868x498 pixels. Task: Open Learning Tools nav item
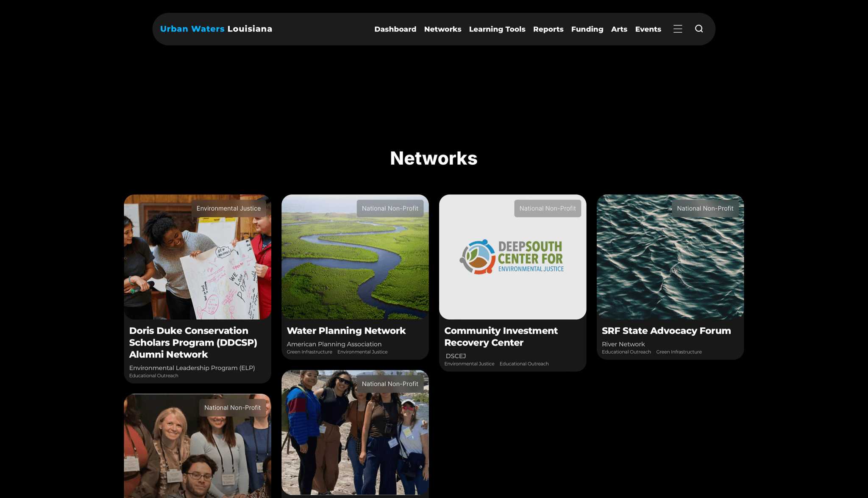pyautogui.click(x=497, y=29)
